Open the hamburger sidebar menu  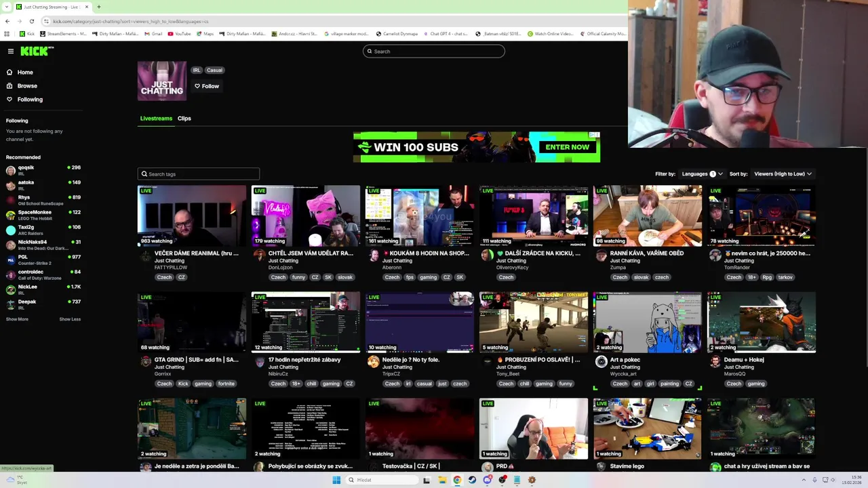[x=10, y=51]
